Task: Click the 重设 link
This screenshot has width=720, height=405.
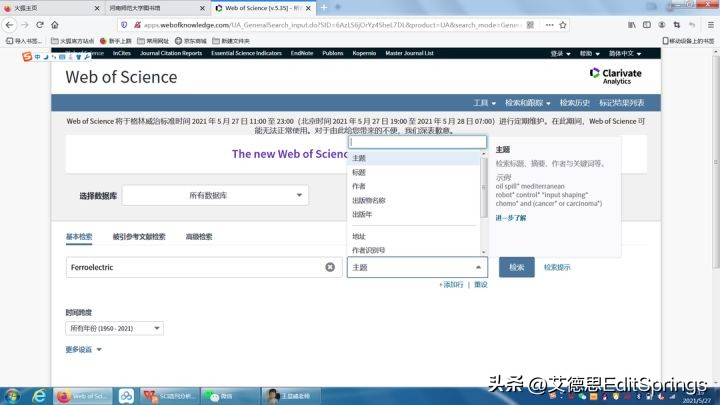Action: [x=481, y=285]
